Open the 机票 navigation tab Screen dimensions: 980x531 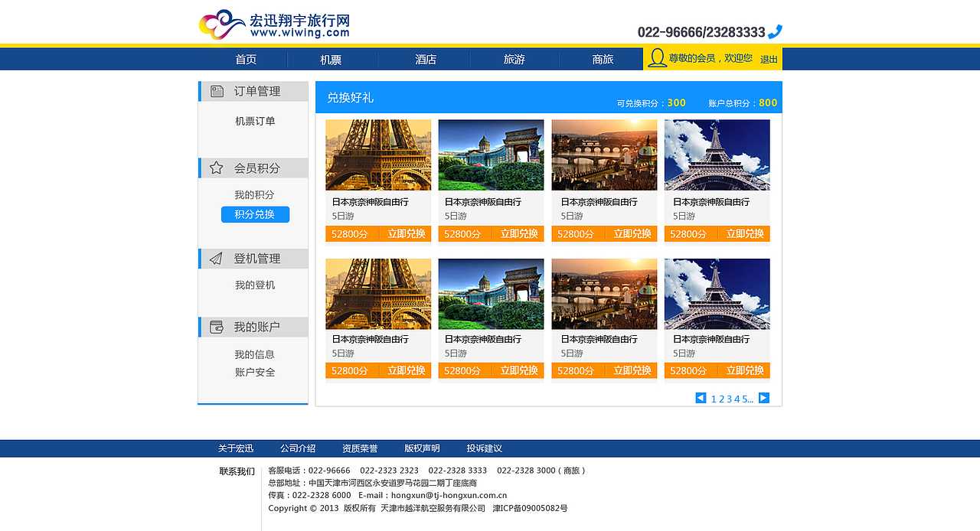click(331, 60)
